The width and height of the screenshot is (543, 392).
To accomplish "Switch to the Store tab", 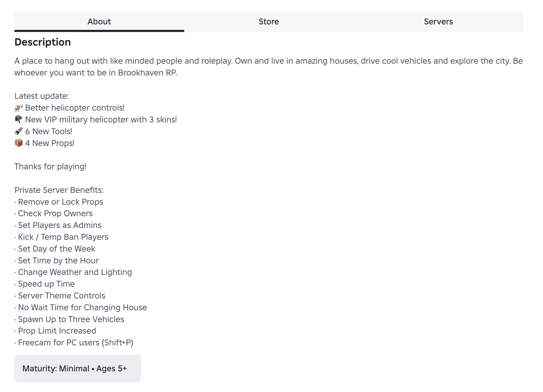I will click(268, 21).
